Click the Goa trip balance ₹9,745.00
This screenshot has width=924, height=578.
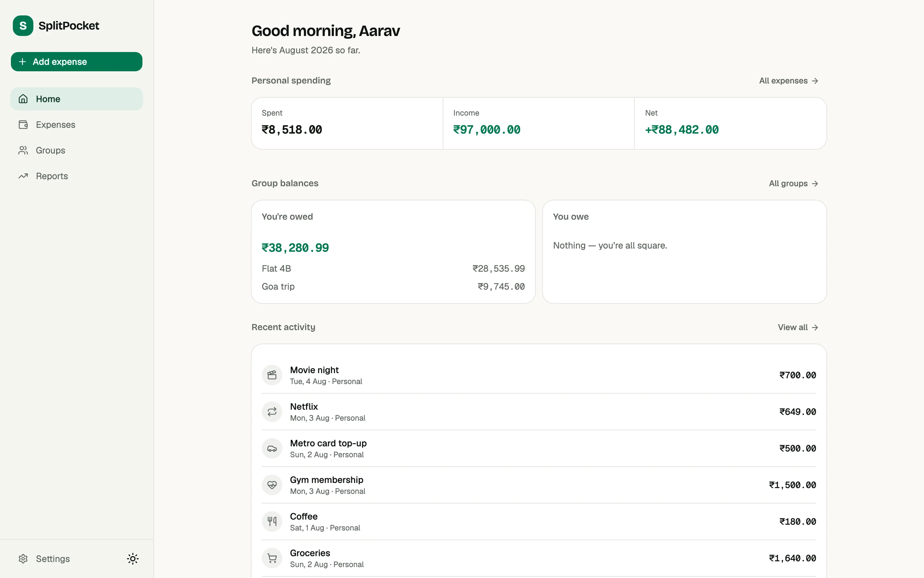501,287
